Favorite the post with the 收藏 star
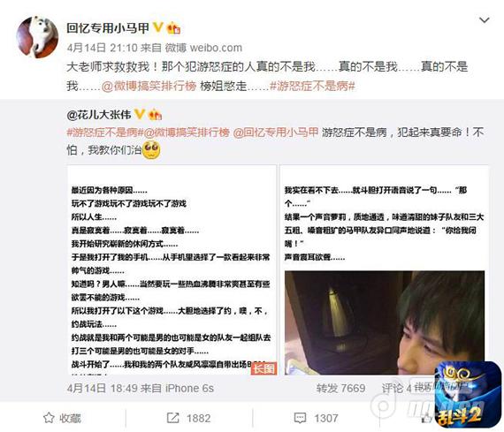This screenshot has width=504, height=432. tap(62, 418)
